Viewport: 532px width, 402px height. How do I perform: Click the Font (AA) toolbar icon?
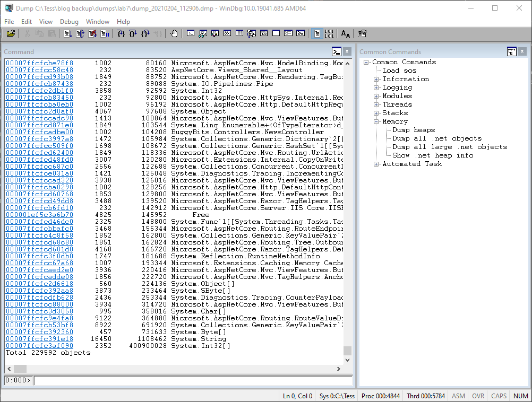[x=346, y=33]
